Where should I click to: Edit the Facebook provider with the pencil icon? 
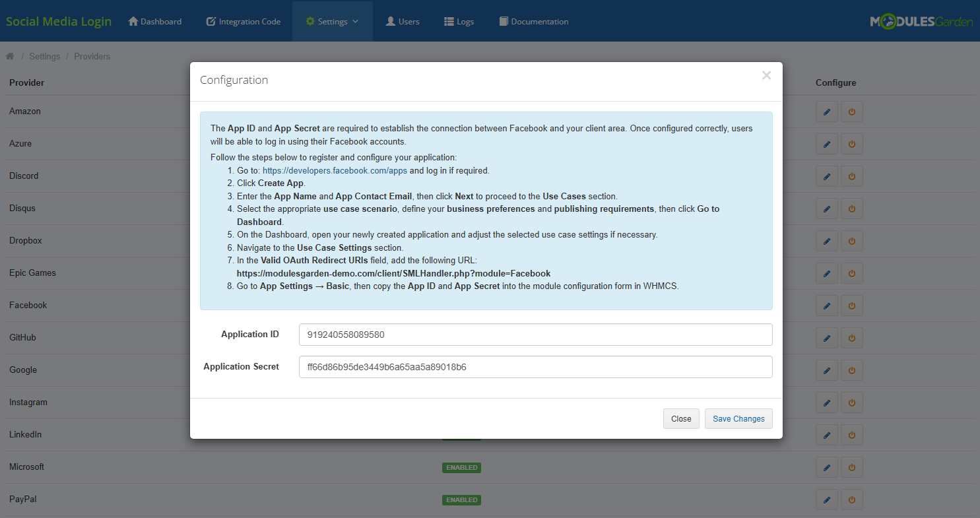pyautogui.click(x=827, y=305)
